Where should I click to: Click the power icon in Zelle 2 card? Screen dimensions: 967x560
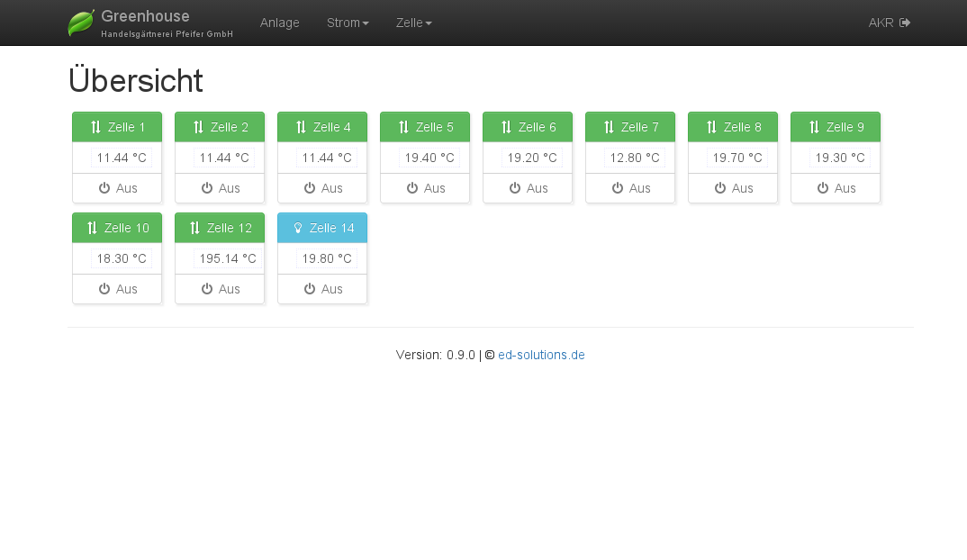pyautogui.click(x=207, y=188)
